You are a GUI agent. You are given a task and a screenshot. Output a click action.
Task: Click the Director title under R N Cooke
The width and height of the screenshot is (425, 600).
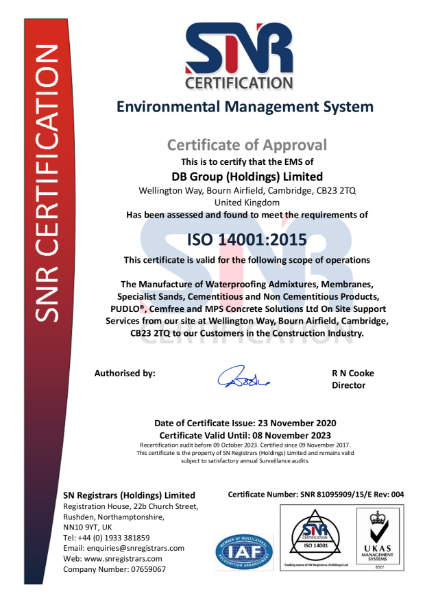coord(348,385)
